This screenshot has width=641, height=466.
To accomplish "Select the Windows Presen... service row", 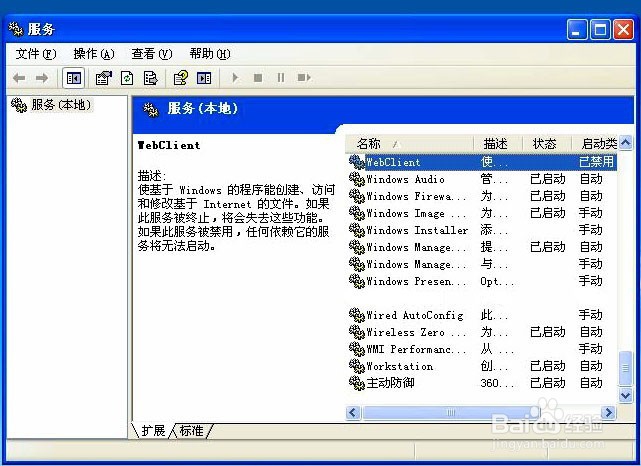I will 482,281.
